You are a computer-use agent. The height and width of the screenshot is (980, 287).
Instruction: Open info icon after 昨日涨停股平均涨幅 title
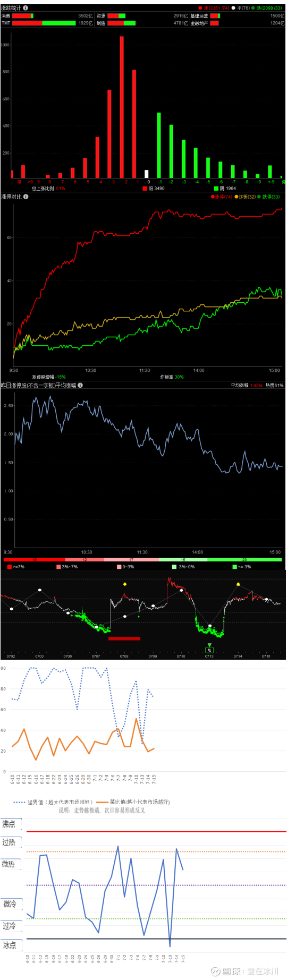pyautogui.click(x=80, y=385)
